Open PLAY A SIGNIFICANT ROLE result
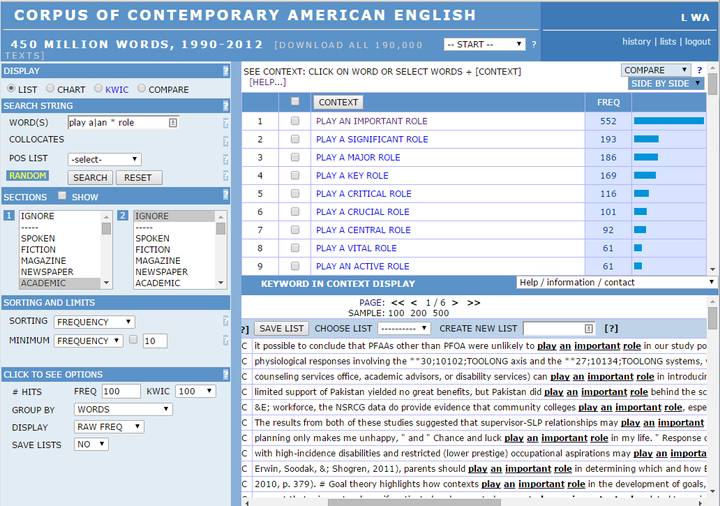720x506 pixels. point(372,139)
